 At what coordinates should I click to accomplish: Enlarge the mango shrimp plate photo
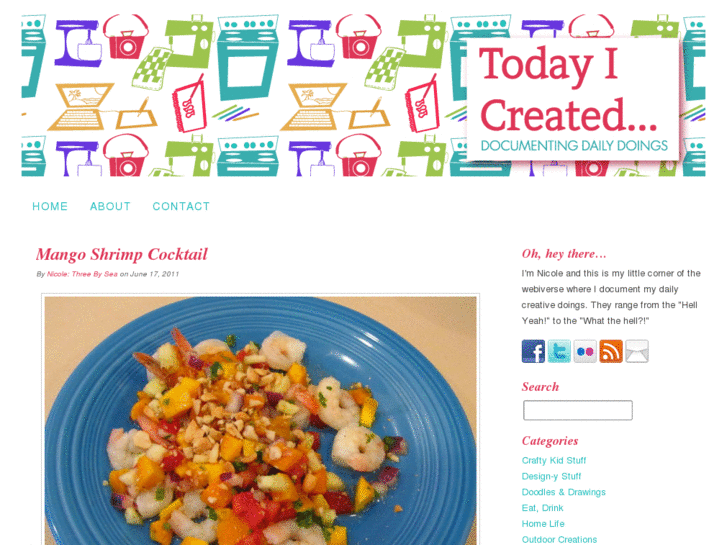pos(261,420)
